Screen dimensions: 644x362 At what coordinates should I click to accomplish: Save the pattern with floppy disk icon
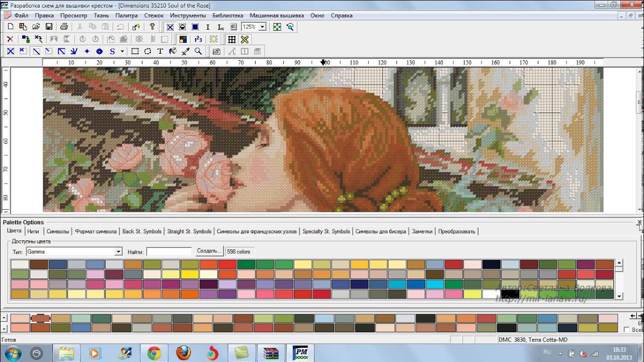pos(49,27)
